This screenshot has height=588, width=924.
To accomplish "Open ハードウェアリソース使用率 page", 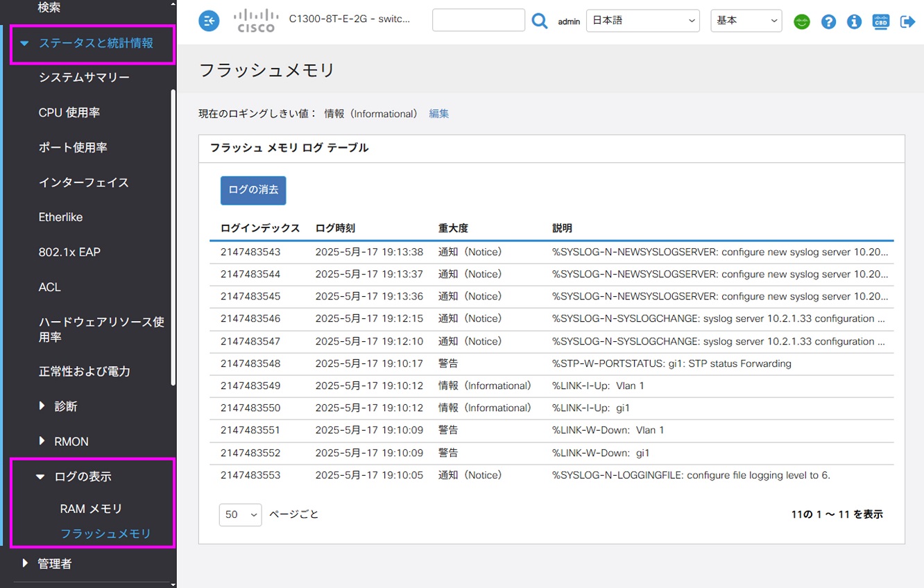I will [x=101, y=329].
